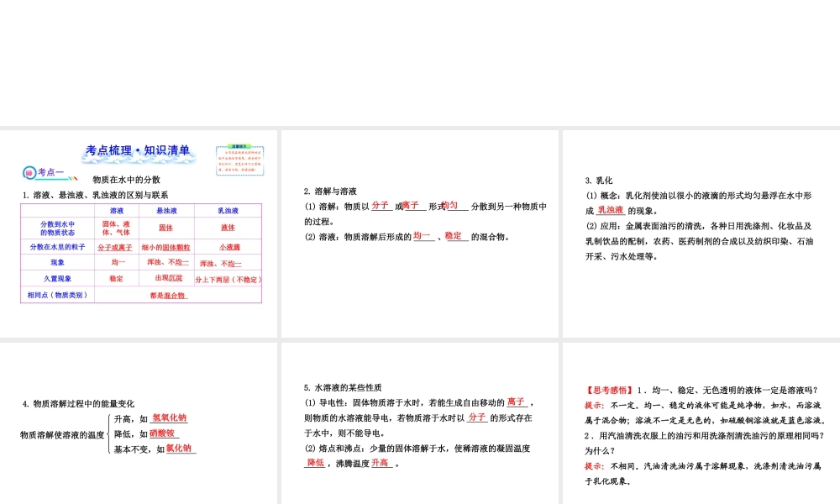Click the second 提示 answer starting 不相同
Screen dimensions: 840x504
pyautogui.click(x=703, y=474)
